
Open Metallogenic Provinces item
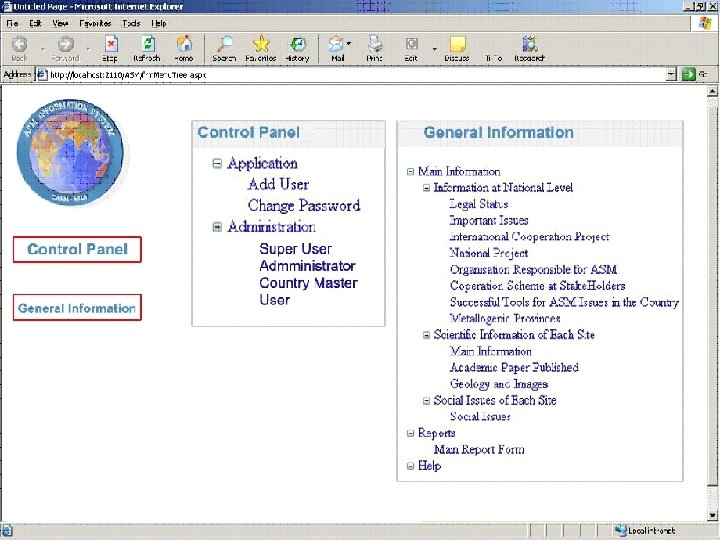(505, 318)
